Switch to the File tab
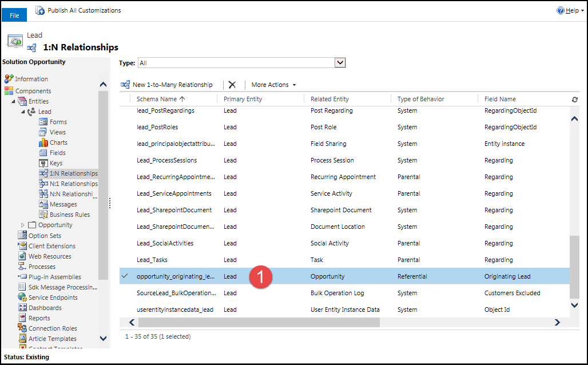This screenshot has height=365, width=588. [x=14, y=15]
